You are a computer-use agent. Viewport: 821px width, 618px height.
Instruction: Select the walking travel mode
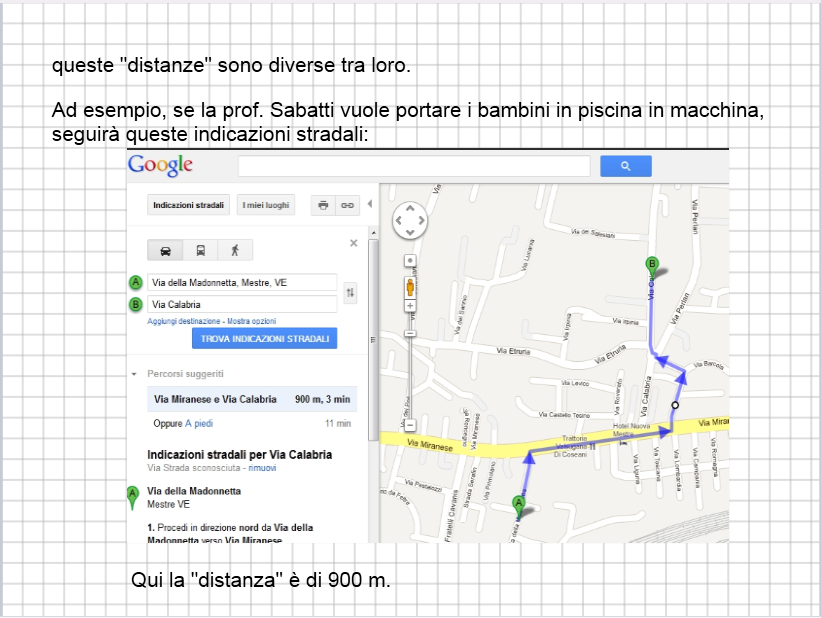[x=235, y=250]
